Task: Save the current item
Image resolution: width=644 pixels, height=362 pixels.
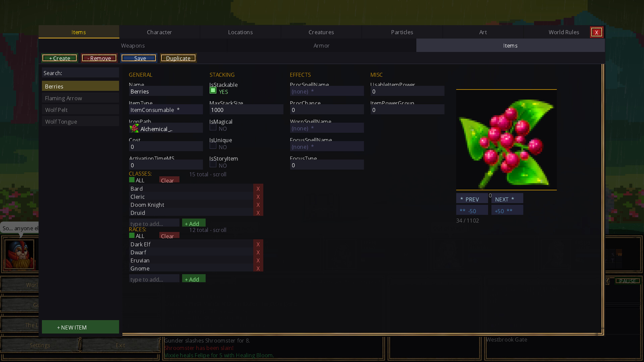Action: pyautogui.click(x=139, y=58)
